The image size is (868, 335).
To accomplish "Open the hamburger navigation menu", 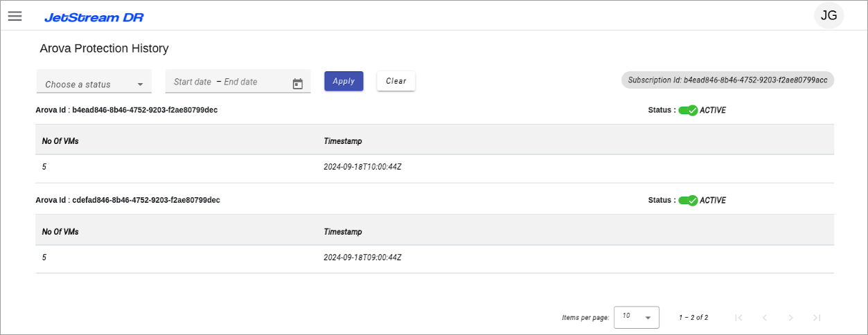I will tap(15, 16).
